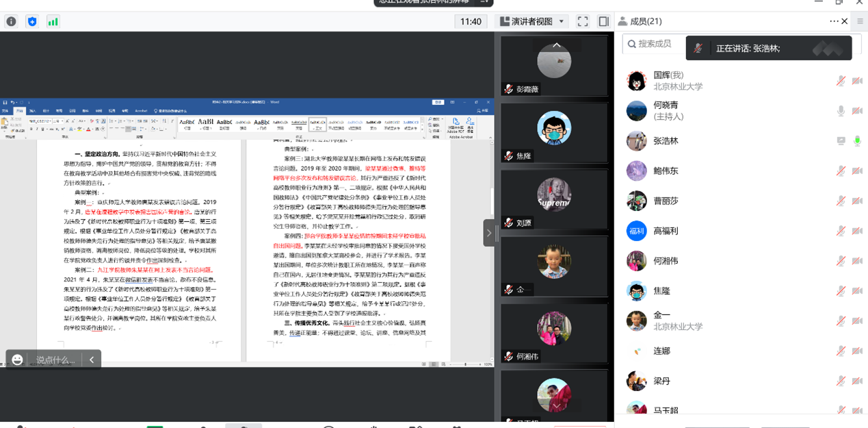Check the green network signal icon

point(53,21)
